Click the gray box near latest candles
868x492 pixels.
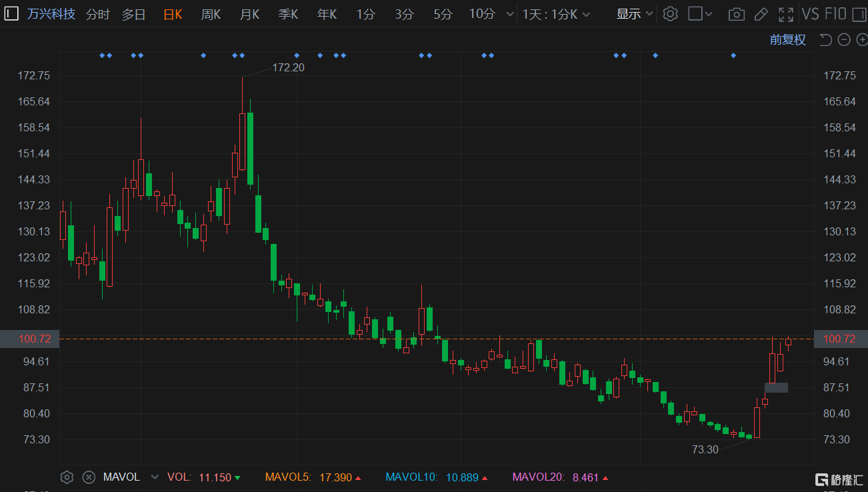(x=776, y=387)
